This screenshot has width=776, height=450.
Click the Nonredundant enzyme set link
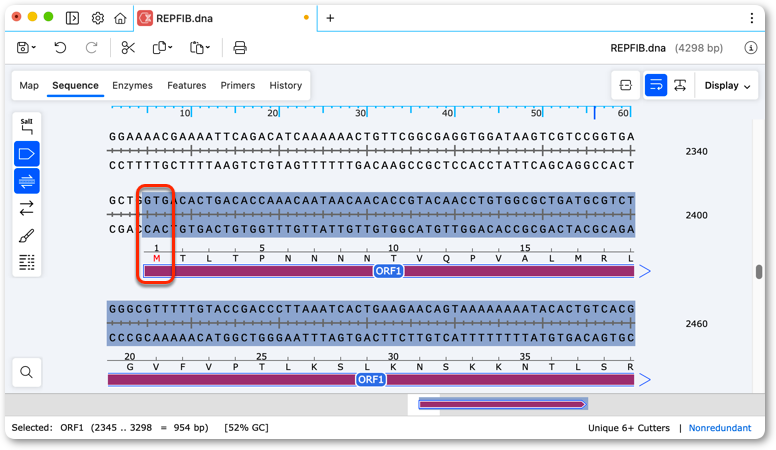pos(720,428)
